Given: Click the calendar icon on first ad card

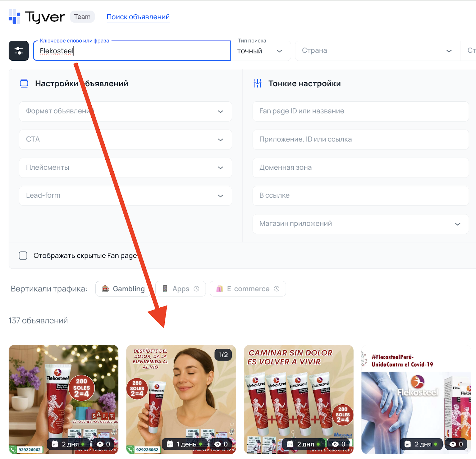Looking at the screenshot, I should click(55, 444).
